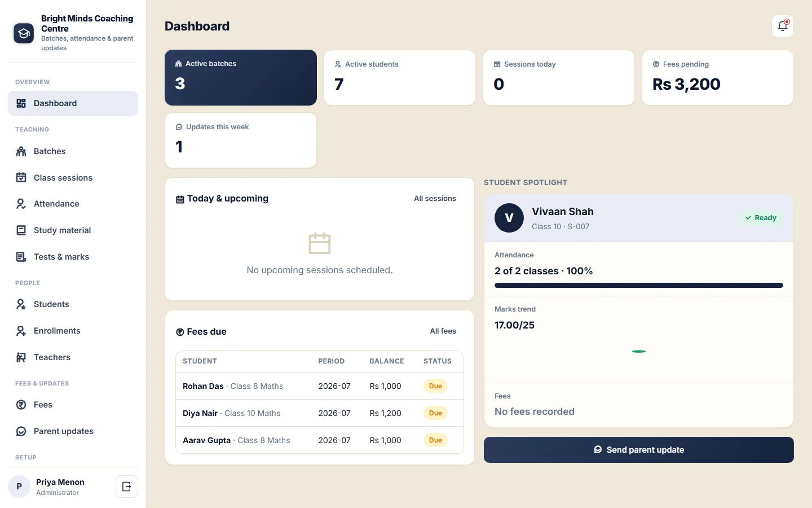Click the Fees rupee icon in sidebar
This screenshot has height=508, width=812.
(x=21, y=405)
